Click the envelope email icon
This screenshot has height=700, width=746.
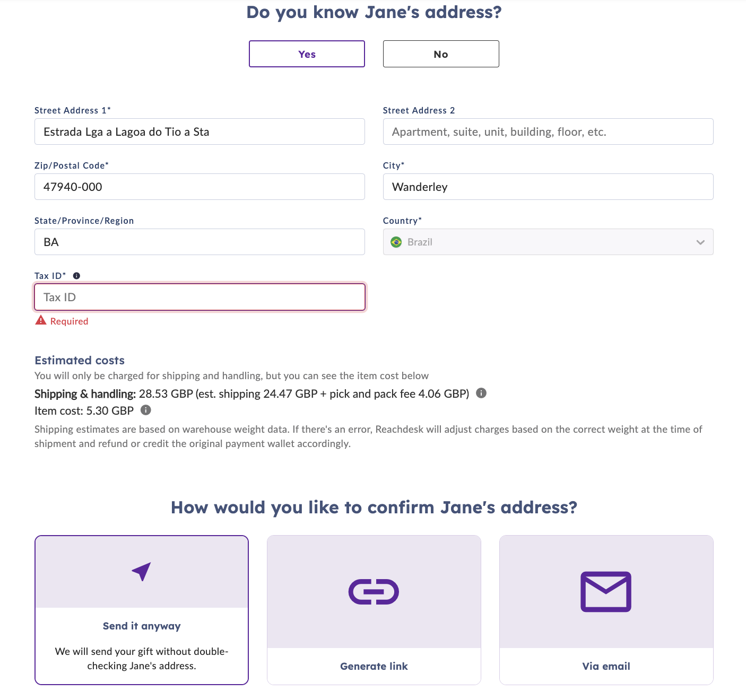click(x=606, y=592)
